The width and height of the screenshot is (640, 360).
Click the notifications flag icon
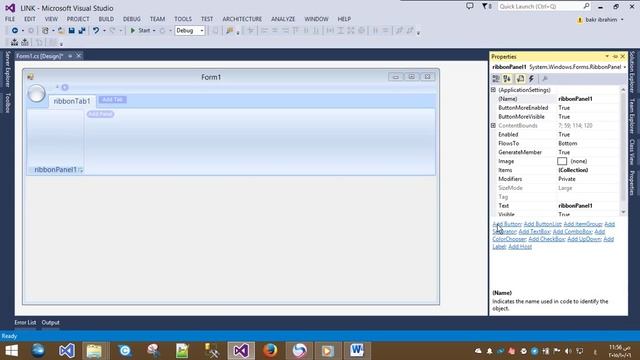pos(485,6)
